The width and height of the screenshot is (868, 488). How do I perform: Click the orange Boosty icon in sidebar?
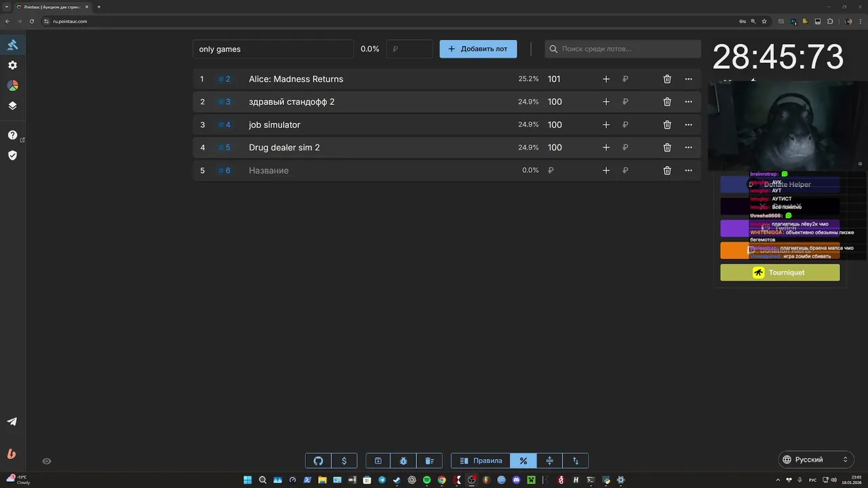pos(12,454)
